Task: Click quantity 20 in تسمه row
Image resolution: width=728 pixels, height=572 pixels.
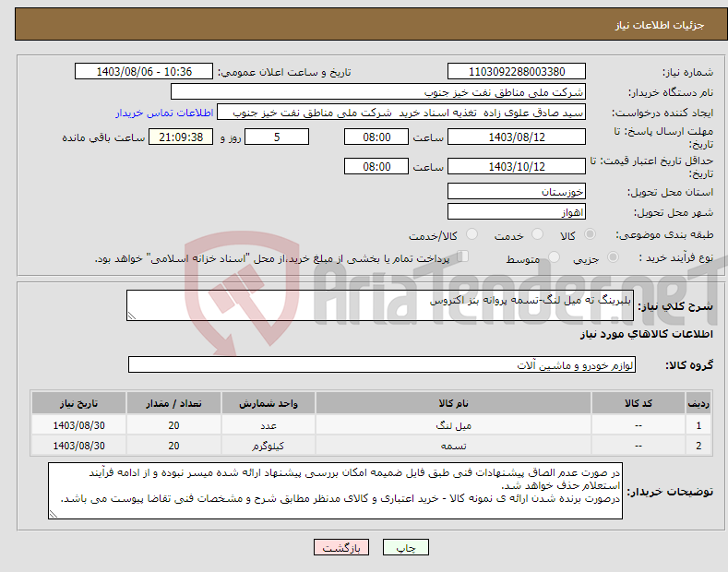Action: (173, 446)
